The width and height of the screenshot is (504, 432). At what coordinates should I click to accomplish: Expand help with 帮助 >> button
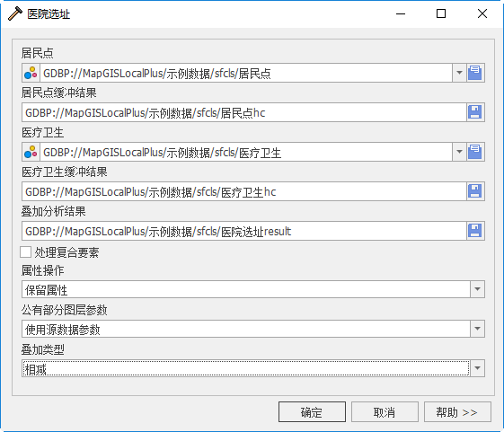point(457,411)
